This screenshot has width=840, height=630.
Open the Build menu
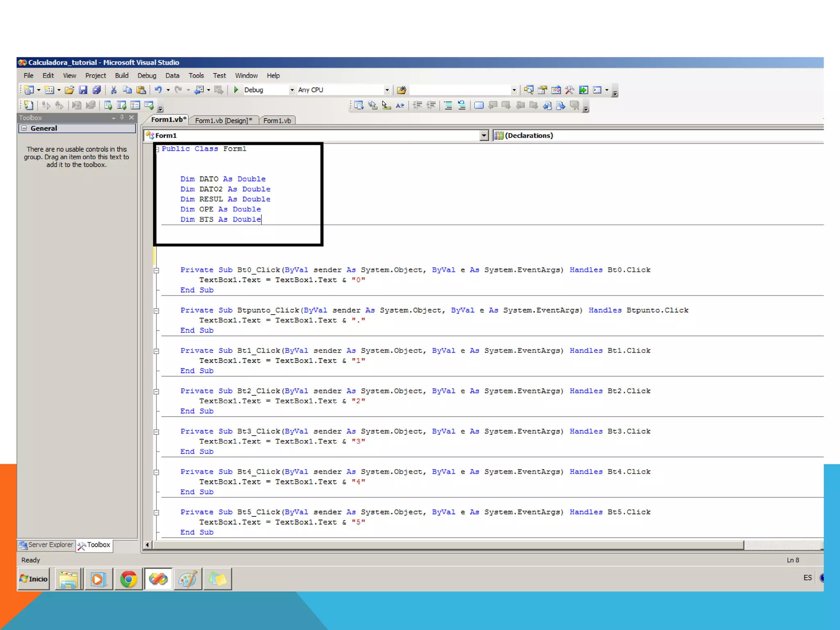coord(121,75)
